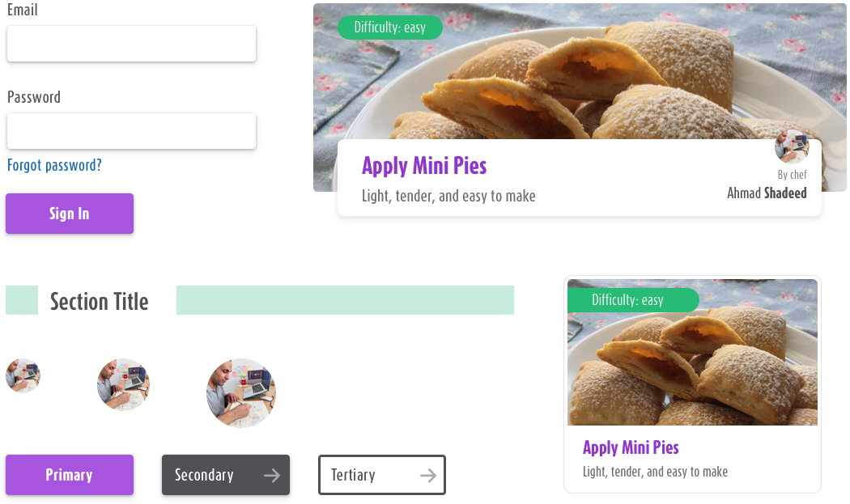The width and height of the screenshot is (850, 504).
Task: Click the Sign In button
Action: pyautogui.click(x=70, y=214)
